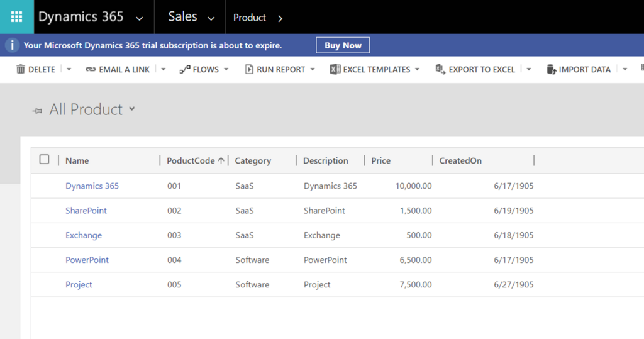
Task: Expand the Dynamics 365 navigation chevron
Action: tap(139, 18)
